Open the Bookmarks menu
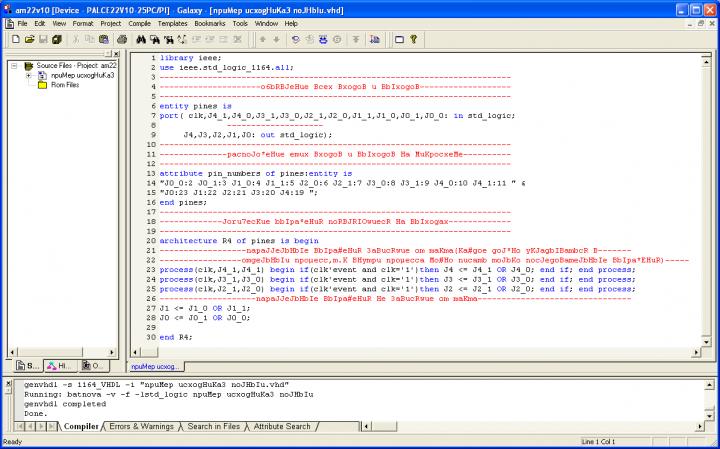The width and height of the screenshot is (720, 449). tap(210, 22)
